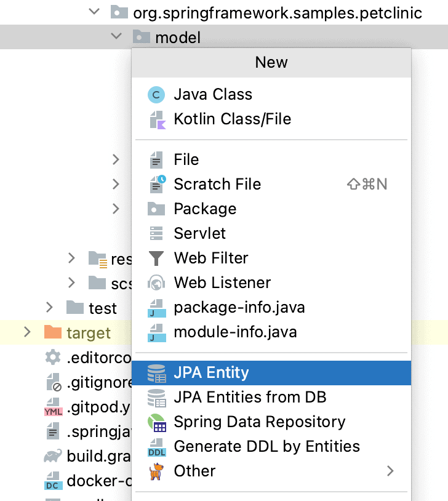Click the package-info.java file icon
The width and height of the screenshot is (448, 501).
click(156, 308)
